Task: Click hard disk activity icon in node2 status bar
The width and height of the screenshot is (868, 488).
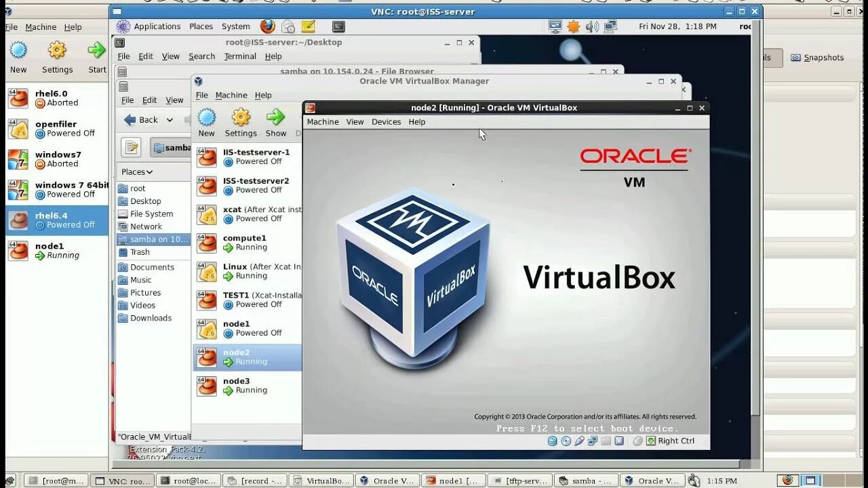Action: click(553, 441)
